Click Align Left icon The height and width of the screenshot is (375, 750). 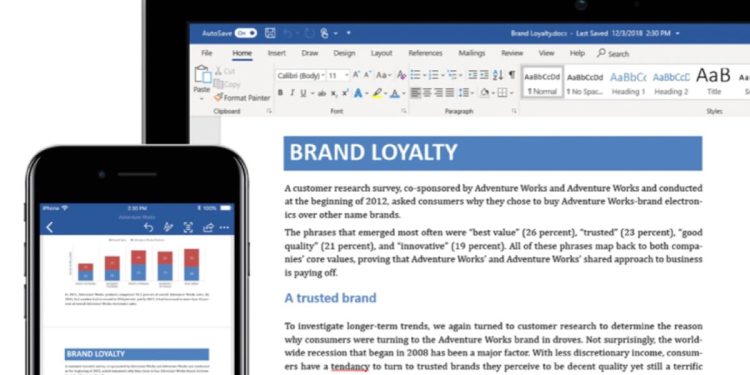(416, 93)
